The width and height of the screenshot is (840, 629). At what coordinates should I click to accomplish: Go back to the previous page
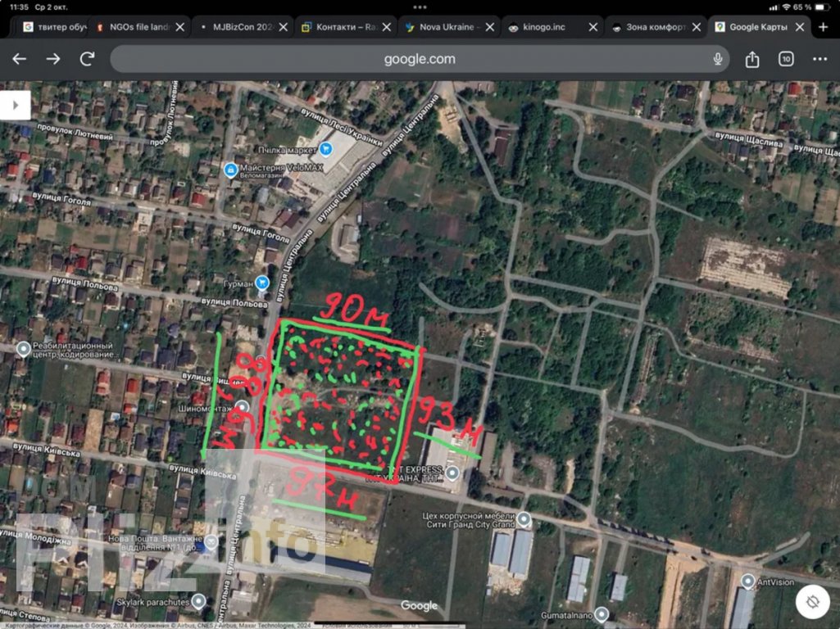tap(20, 59)
